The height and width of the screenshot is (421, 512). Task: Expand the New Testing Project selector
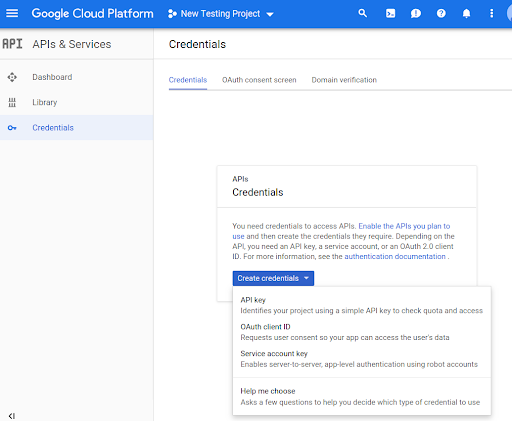coord(220,14)
